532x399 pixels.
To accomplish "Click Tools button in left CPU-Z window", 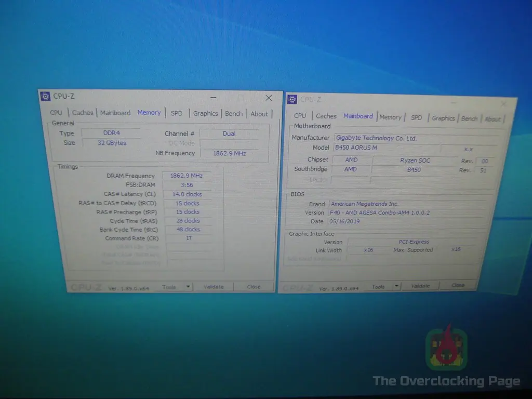I will coord(169,287).
